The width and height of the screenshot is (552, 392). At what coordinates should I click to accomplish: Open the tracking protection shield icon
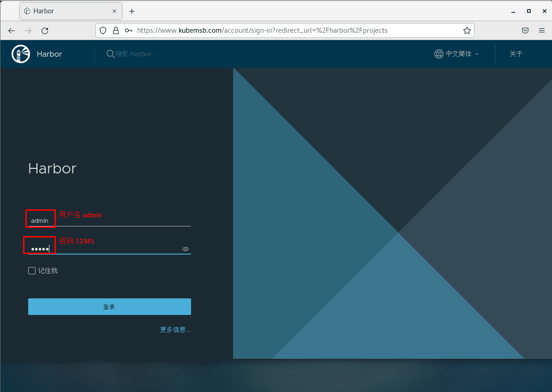tap(103, 30)
